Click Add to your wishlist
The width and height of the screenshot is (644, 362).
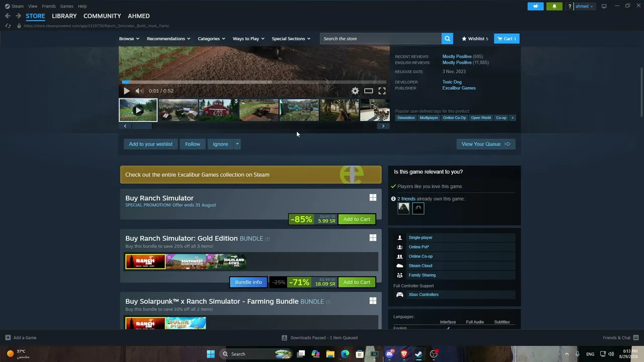coord(150,144)
